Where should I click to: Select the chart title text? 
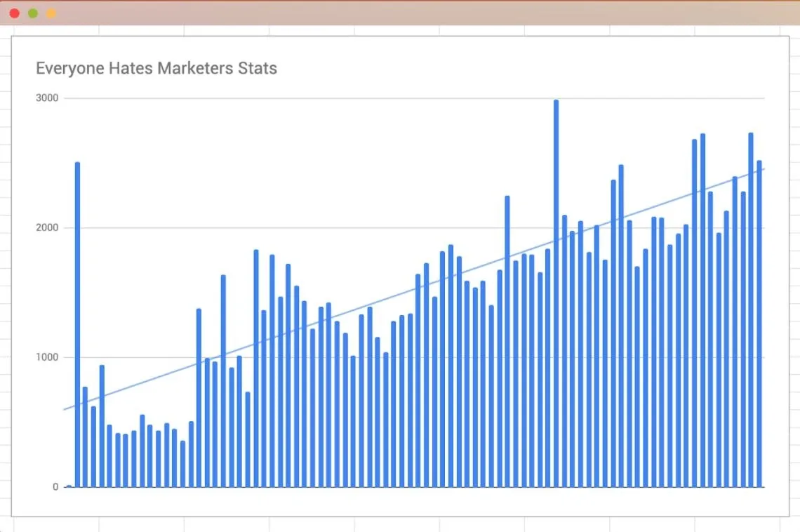pos(156,68)
